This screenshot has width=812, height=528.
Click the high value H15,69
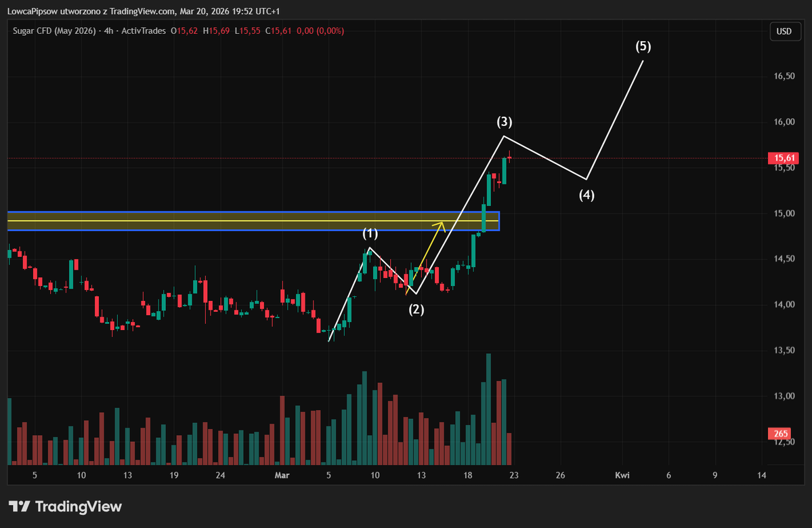pyautogui.click(x=216, y=31)
